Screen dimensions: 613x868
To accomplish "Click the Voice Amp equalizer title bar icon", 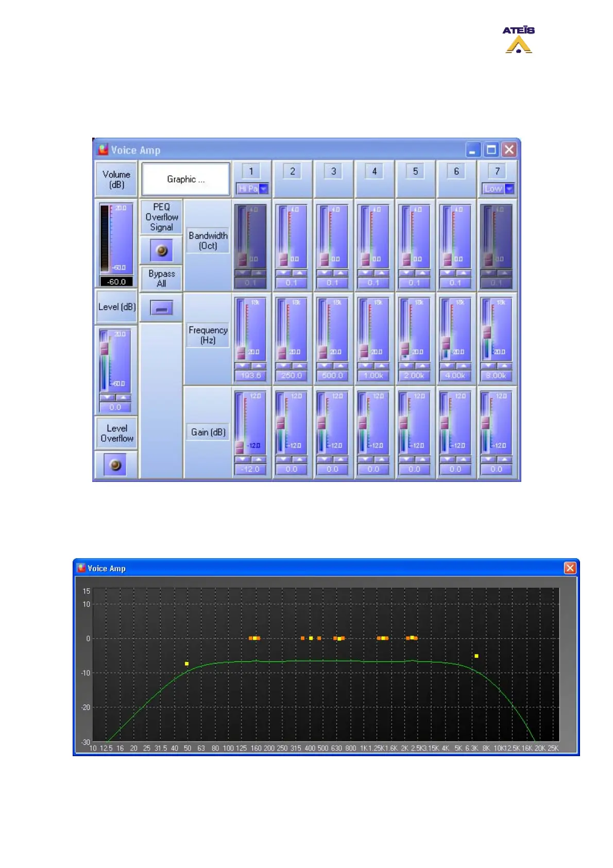I will coord(103,149).
